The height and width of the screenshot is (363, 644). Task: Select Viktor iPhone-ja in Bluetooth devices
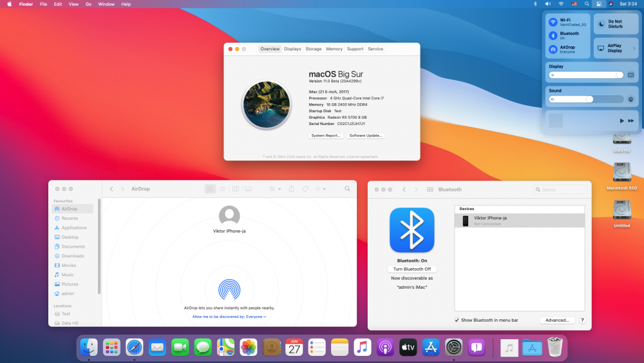click(x=520, y=221)
